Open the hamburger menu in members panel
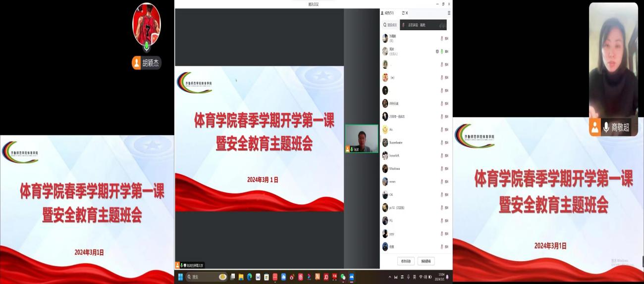 (x=449, y=13)
